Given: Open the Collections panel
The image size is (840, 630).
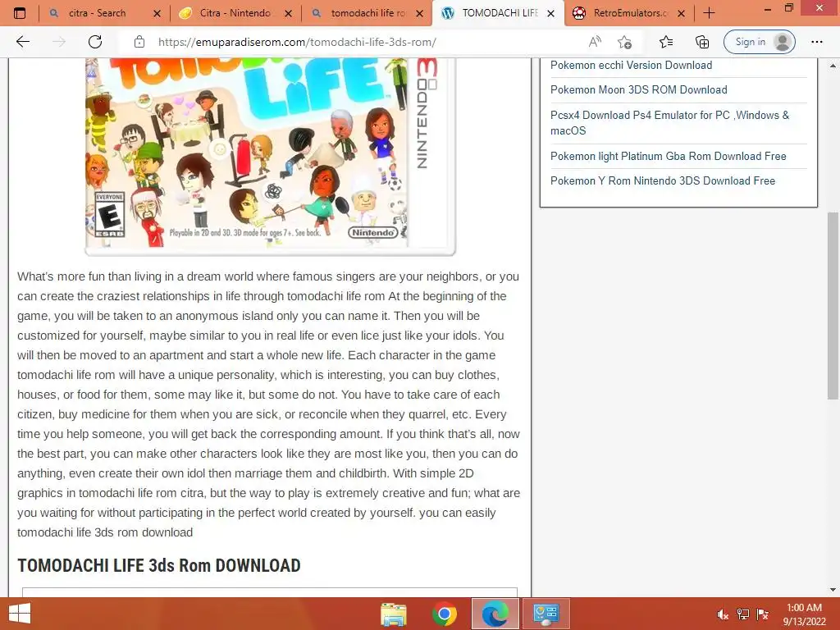Looking at the screenshot, I should point(702,42).
